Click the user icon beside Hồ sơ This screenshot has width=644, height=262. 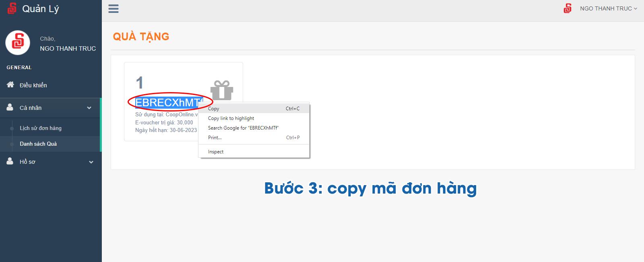10,161
